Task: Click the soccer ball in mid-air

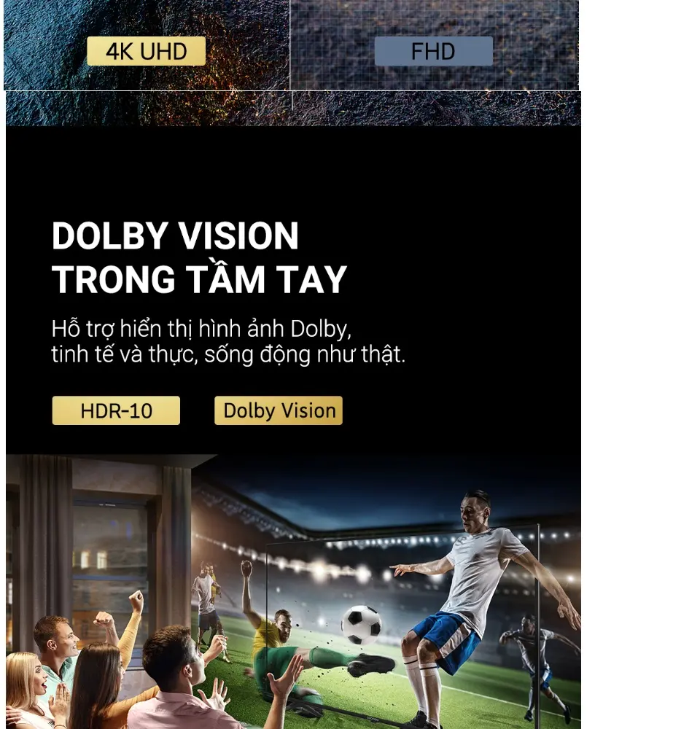Action: 362,625
